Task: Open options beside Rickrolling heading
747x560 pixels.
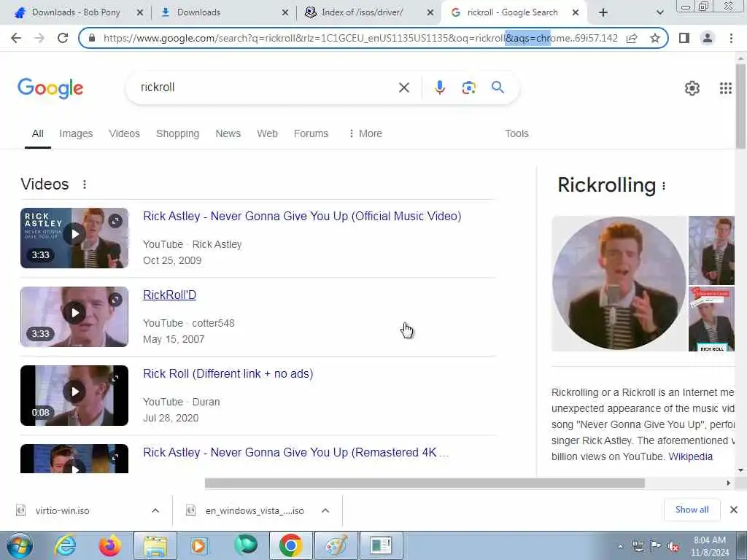Action: click(664, 186)
